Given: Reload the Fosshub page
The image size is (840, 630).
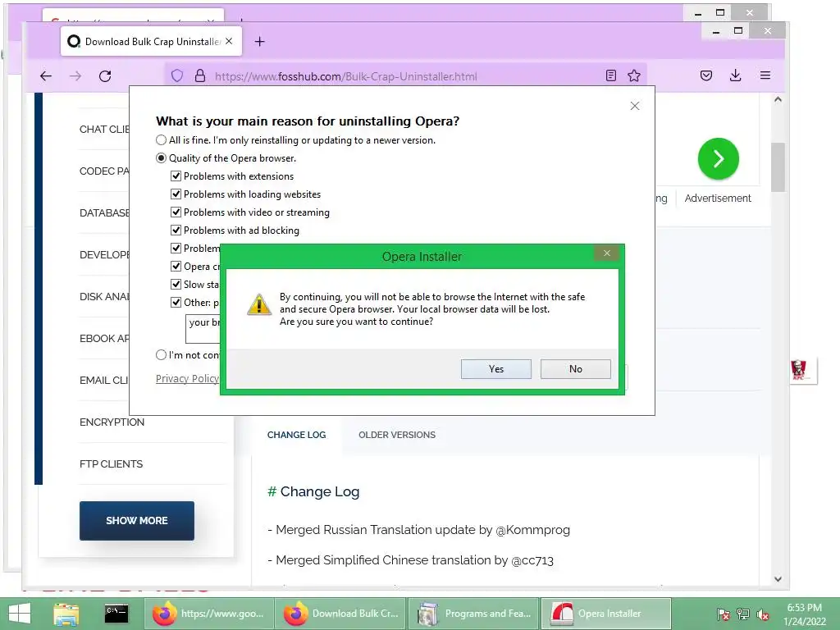Looking at the screenshot, I should point(105,76).
